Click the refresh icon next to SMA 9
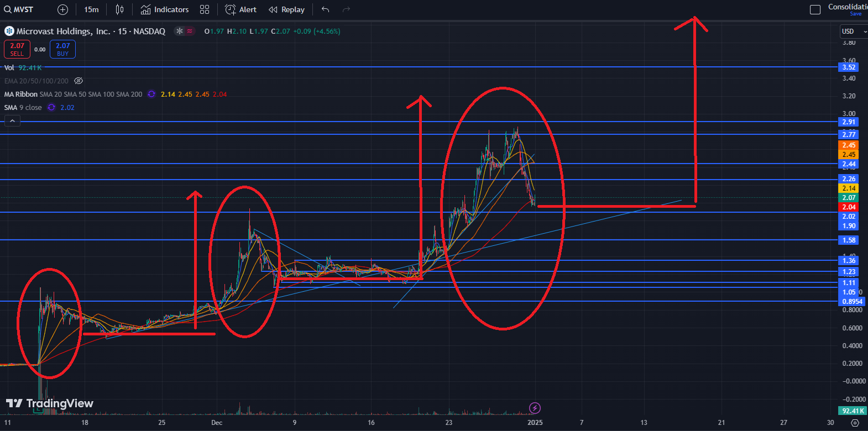The width and height of the screenshot is (868, 431). coord(51,107)
